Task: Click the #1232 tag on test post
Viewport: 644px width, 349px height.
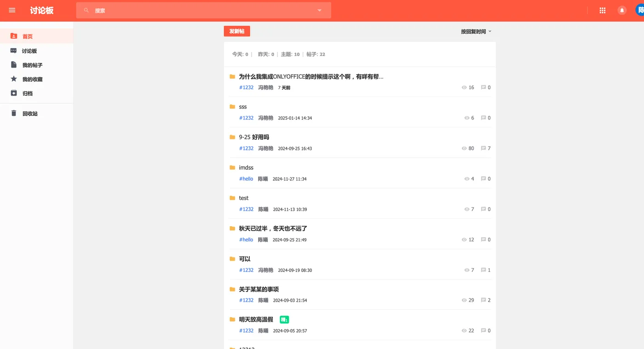Action: [x=246, y=209]
